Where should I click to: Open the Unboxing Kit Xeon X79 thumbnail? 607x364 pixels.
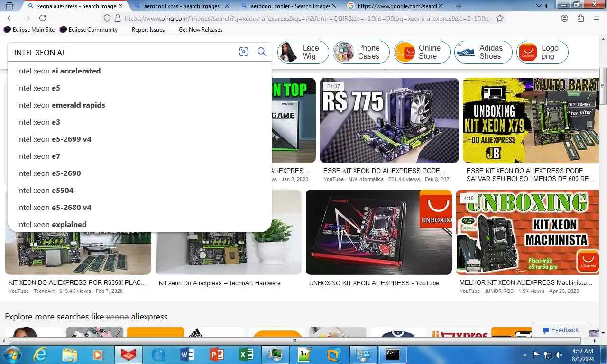click(531, 120)
